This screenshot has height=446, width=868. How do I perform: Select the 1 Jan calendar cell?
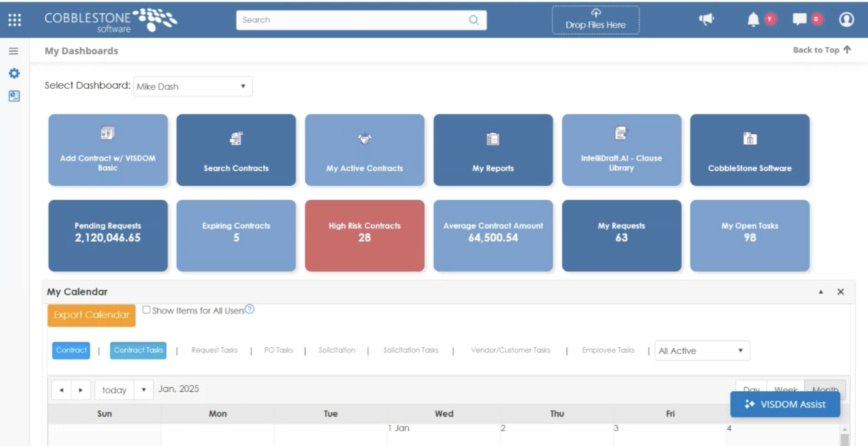pyautogui.click(x=443, y=435)
